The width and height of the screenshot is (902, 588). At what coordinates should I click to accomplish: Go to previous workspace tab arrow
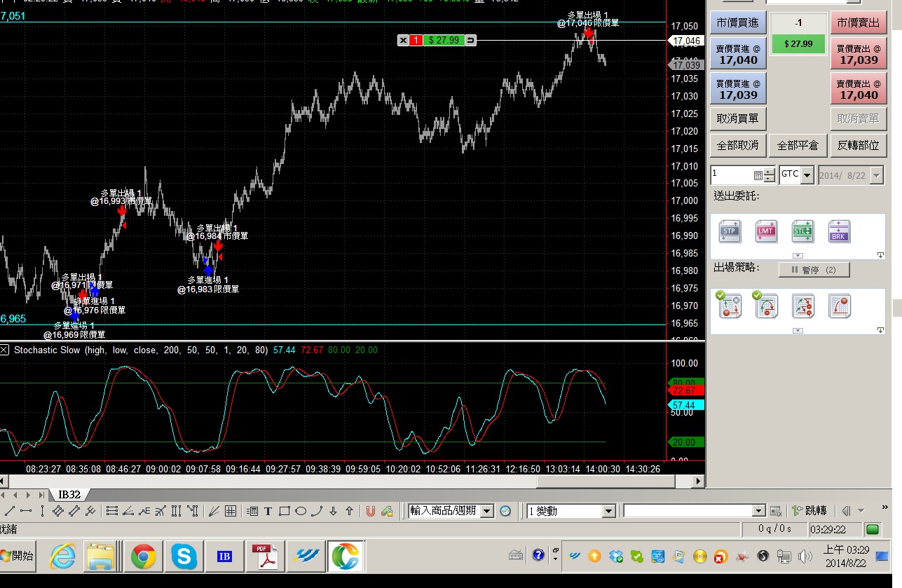[x=16, y=495]
